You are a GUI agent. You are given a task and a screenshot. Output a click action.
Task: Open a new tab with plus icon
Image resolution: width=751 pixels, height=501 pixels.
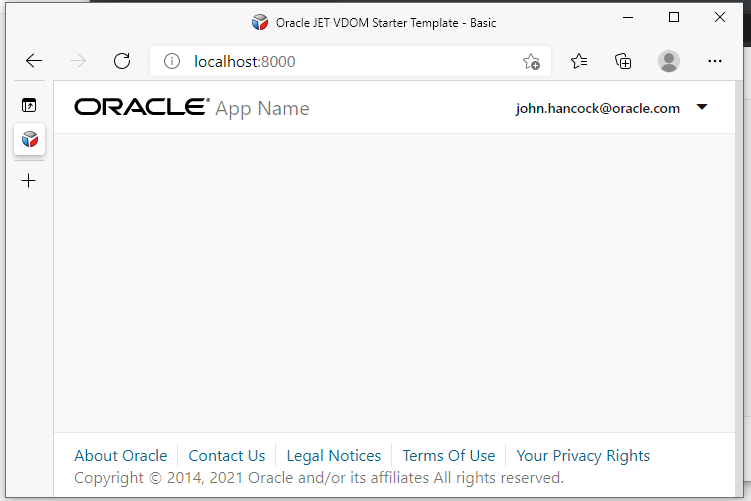pos(29,181)
